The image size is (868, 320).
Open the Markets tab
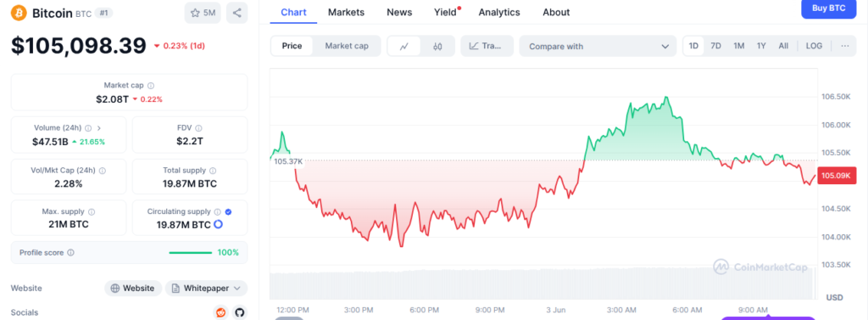point(346,12)
